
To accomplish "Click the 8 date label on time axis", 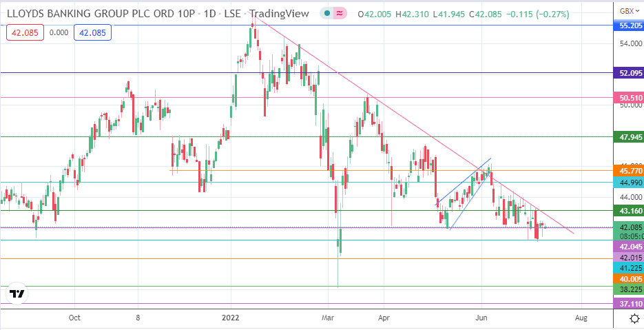I will coord(138,318).
